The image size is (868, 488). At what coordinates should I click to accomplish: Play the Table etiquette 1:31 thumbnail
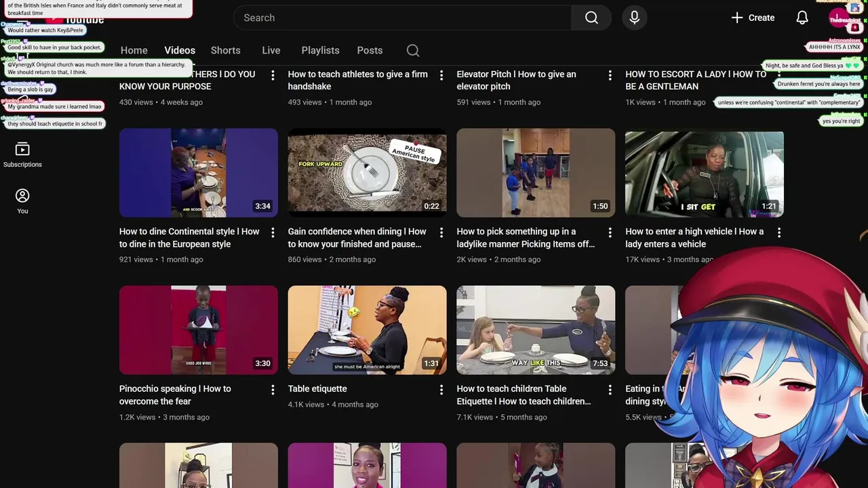tap(367, 330)
